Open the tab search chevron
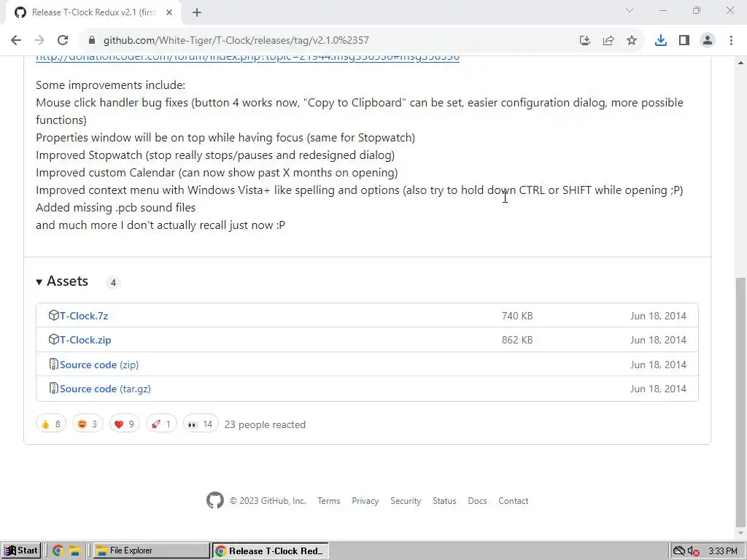The width and height of the screenshot is (747, 560). 630,10
